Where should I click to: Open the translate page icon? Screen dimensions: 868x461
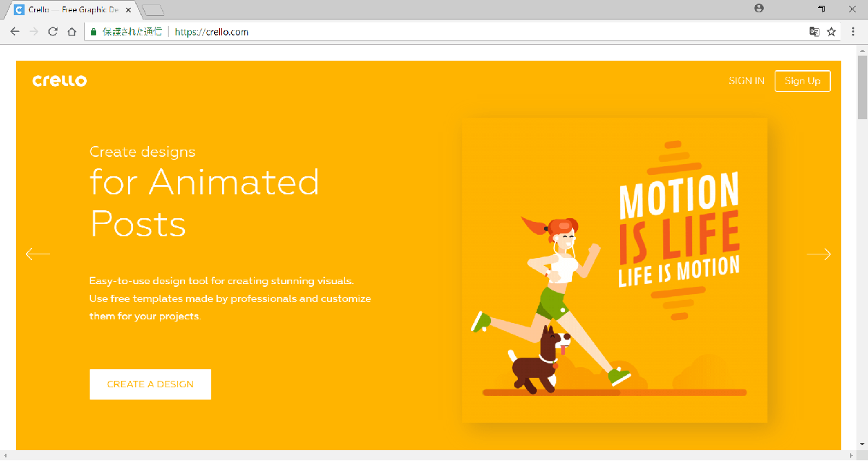(x=814, y=32)
